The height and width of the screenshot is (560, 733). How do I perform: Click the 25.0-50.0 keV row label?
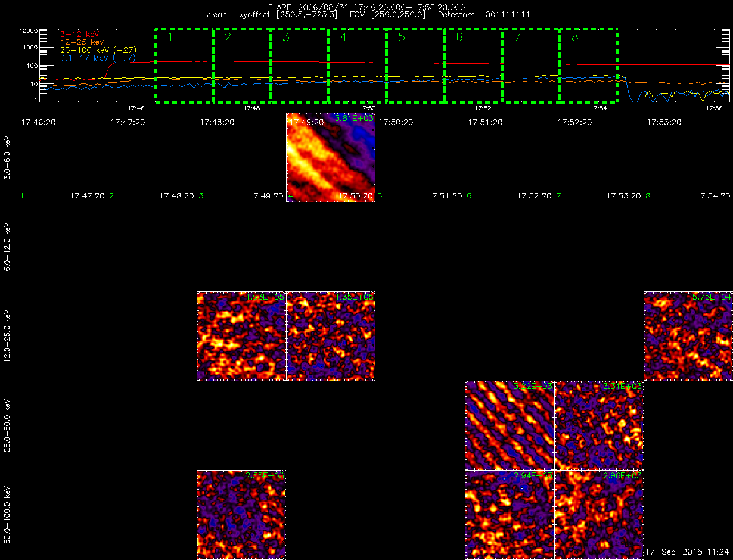pos(7,426)
